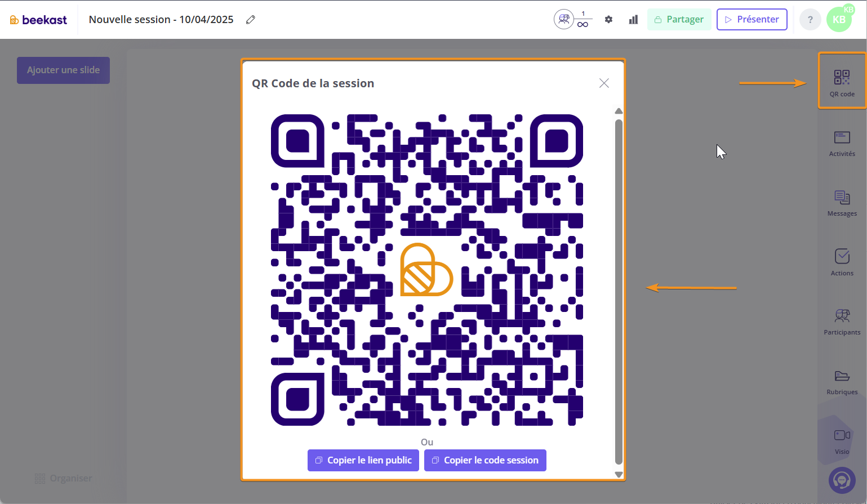Start presentation with Présenter button
Screen dimensions: 867x504
752,19
